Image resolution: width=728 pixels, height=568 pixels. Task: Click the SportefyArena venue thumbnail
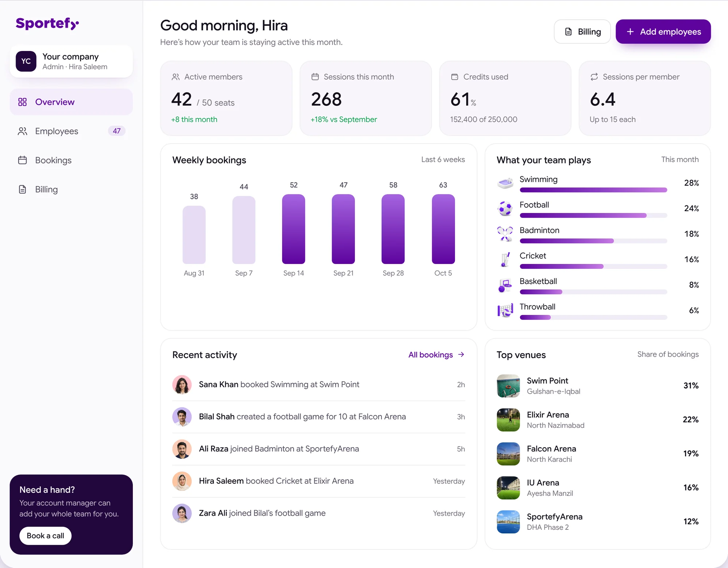508,522
